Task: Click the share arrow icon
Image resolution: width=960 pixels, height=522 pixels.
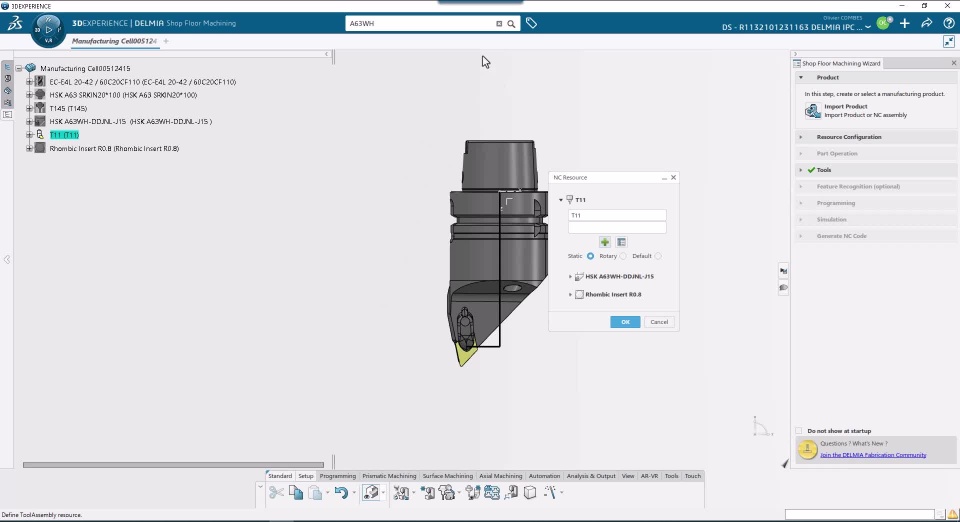Action: click(x=927, y=23)
